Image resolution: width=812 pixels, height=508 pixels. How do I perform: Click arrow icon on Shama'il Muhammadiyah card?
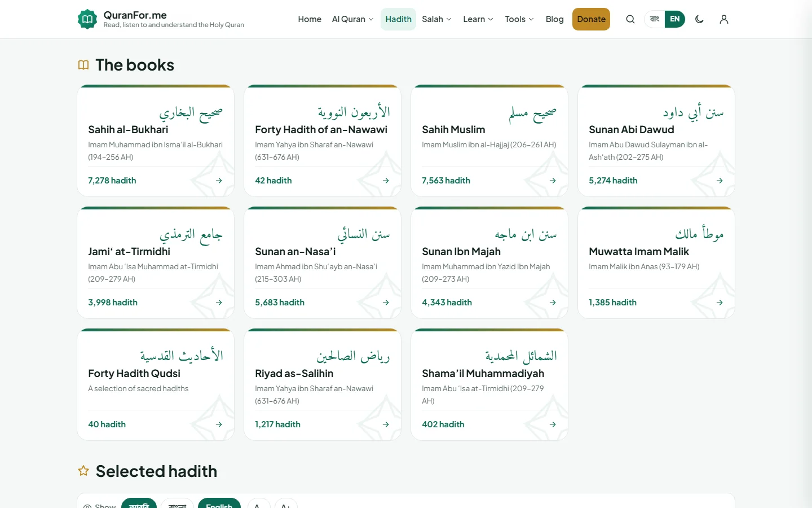coord(553,424)
